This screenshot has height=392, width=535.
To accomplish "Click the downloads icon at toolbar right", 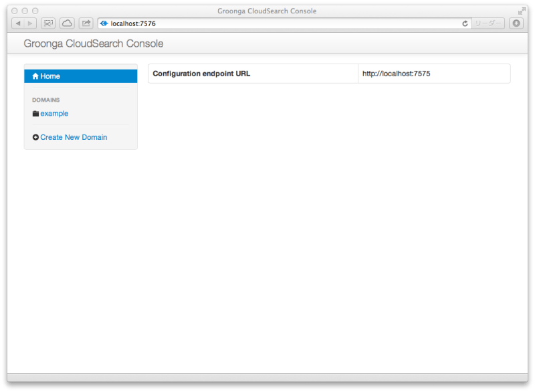I will 515,23.
